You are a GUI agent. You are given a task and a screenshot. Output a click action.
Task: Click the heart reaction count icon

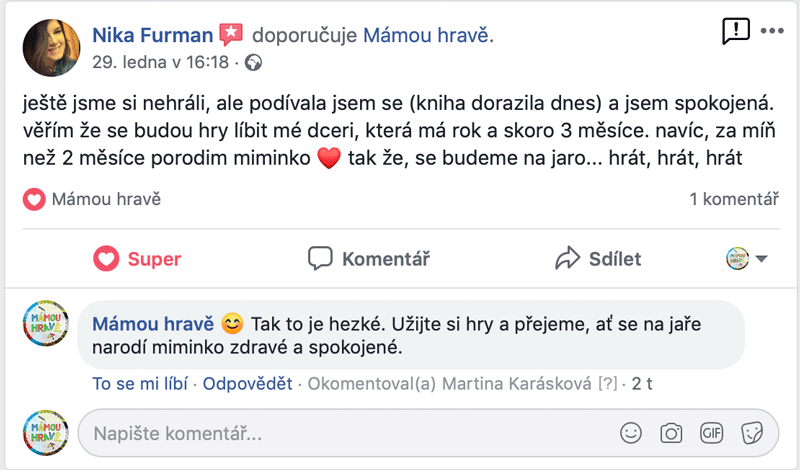point(34,199)
